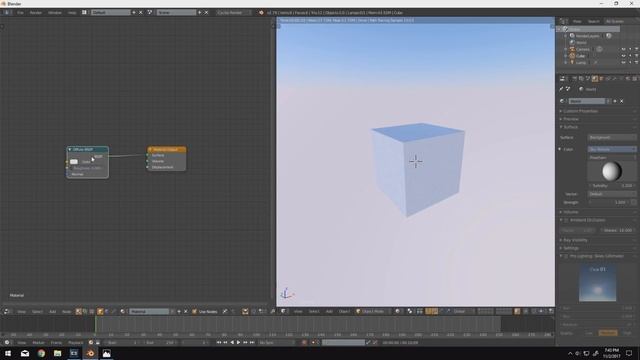This screenshot has height=360, width=640.
Task: Collapse the Diffuse BSDF node with its triangle
Action: 70,149
